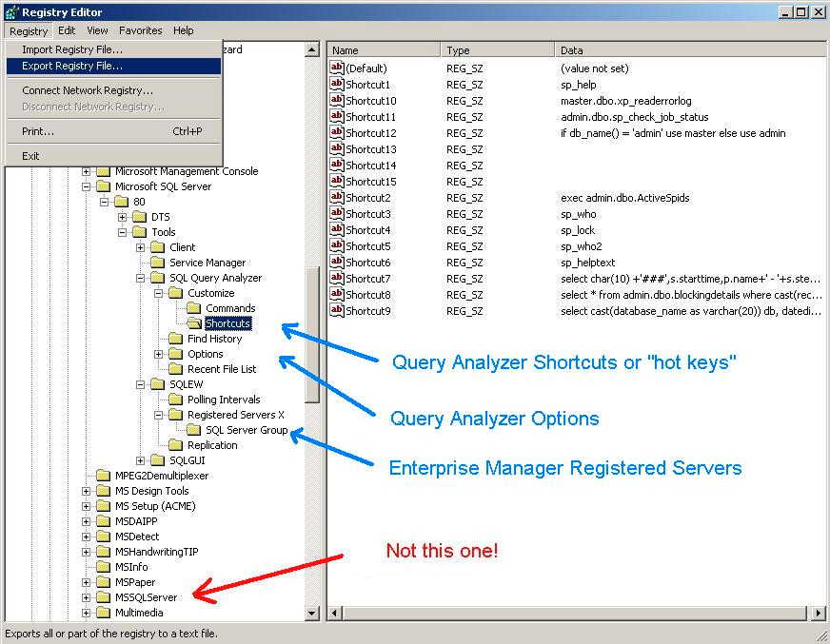This screenshot has height=644, width=830.
Task: Click the Name column header
Action: click(384, 50)
